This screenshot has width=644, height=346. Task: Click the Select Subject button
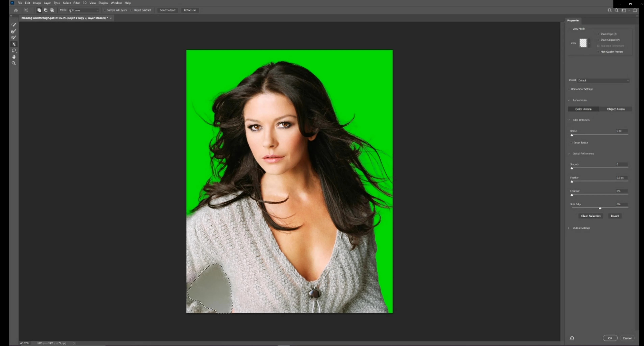pos(168,10)
